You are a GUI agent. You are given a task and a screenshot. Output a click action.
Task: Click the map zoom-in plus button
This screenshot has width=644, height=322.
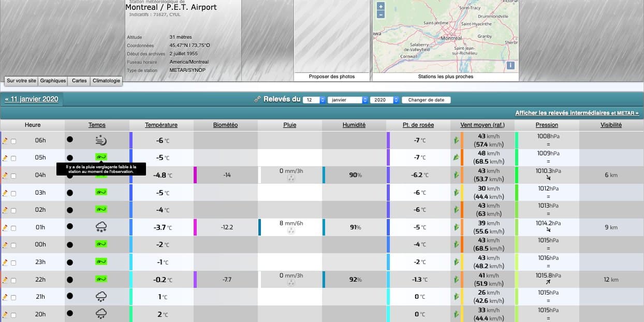[x=381, y=7]
